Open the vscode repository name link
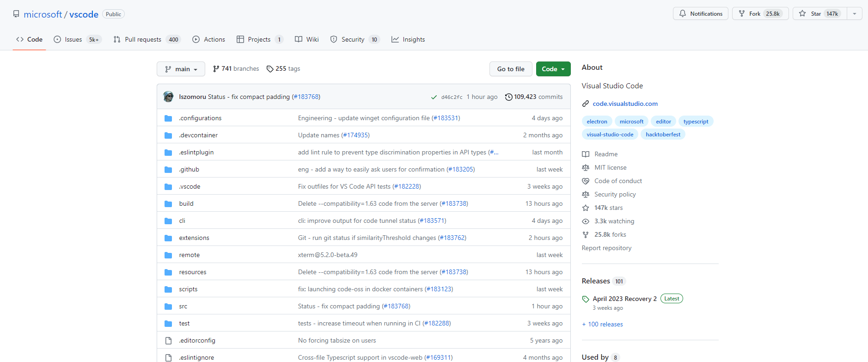The image size is (868, 362). [84, 14]
